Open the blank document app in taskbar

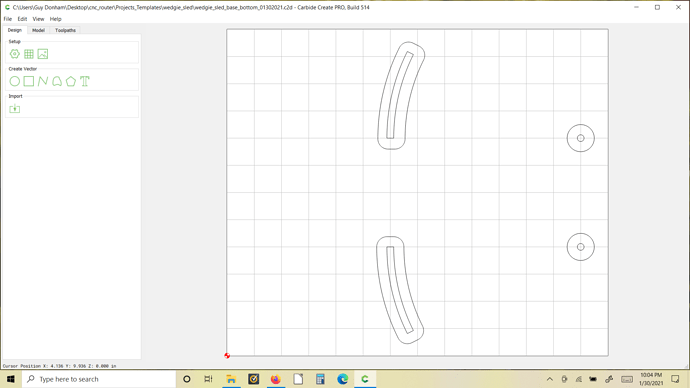pos(298,379)
